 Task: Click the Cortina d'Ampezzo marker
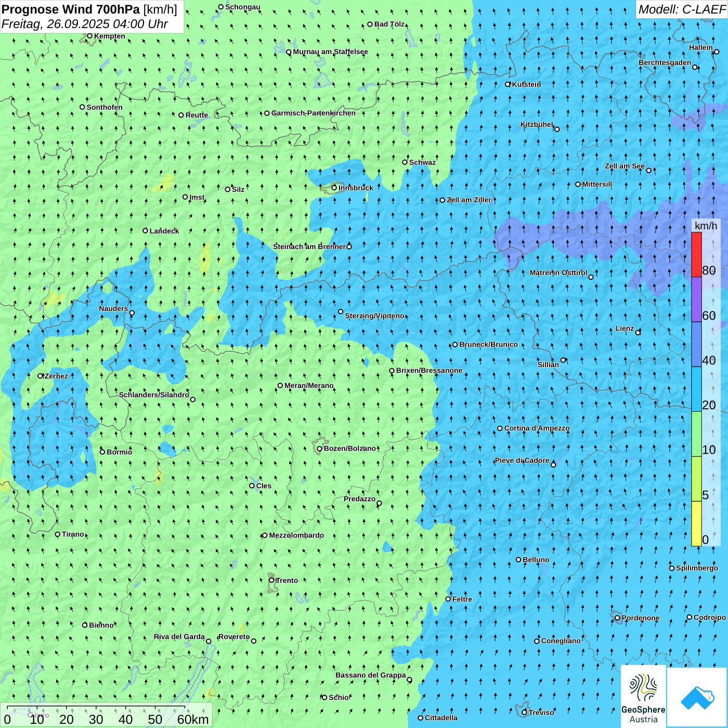[500, 428]
